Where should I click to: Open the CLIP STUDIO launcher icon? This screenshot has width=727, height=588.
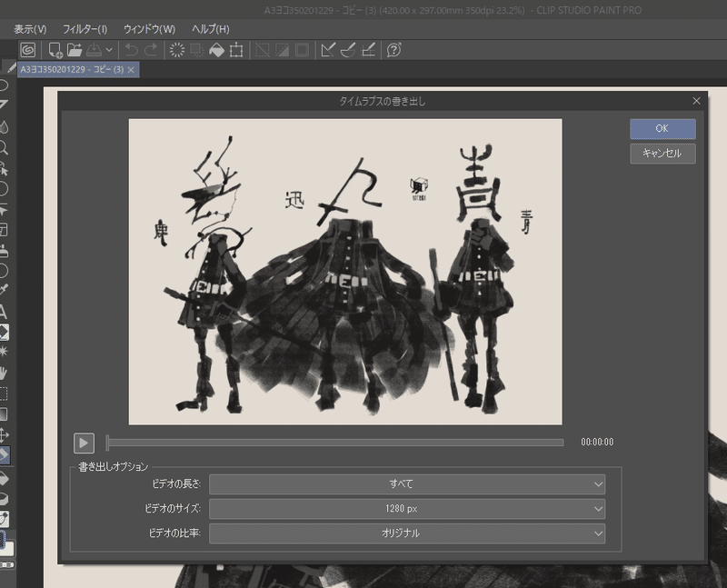coord(28,50)
